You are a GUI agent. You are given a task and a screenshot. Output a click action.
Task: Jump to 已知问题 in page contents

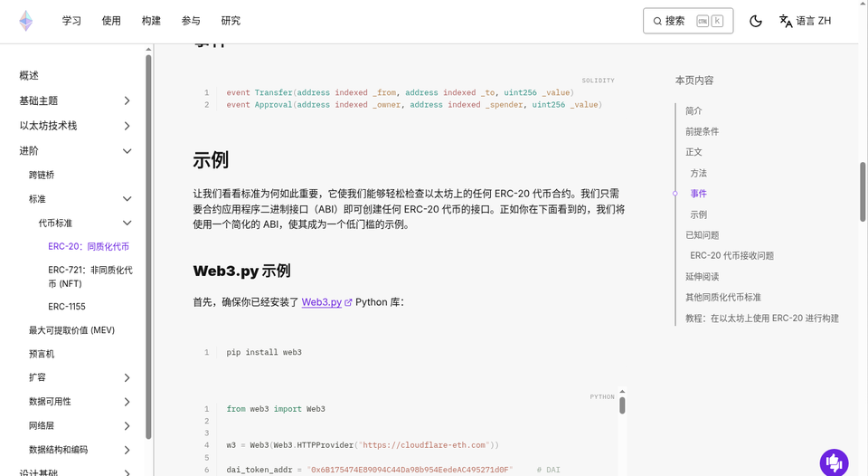pyautogui.click(x=702, y=235)
